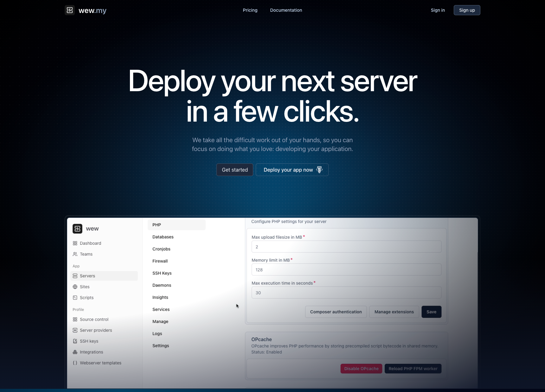Click 'Configure PHP settings for your server' text
This screenshot has height=392, width=545.
coord(289,222)
